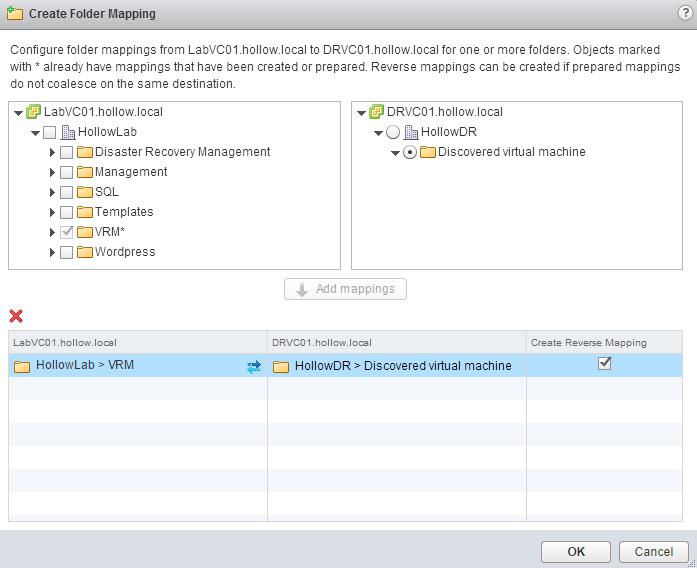Expand the Disaster Recovery Management folder

[x=52, y=152]
